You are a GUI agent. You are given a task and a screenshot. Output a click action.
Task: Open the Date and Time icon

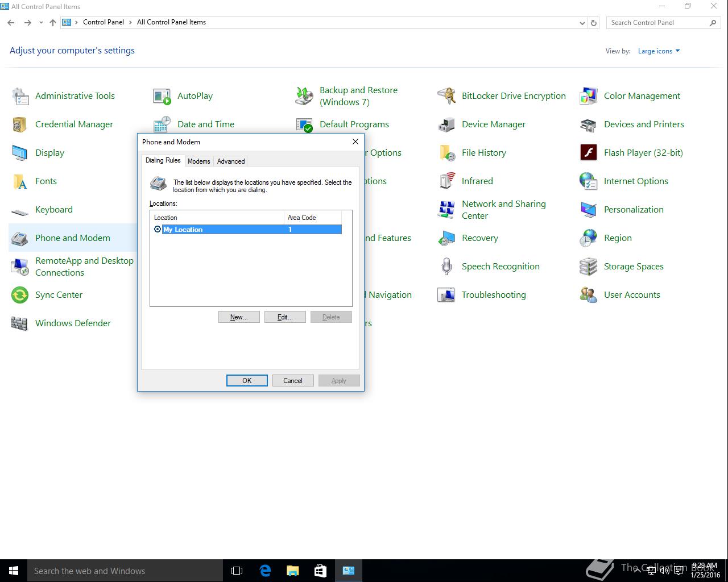tap(162, 124)
